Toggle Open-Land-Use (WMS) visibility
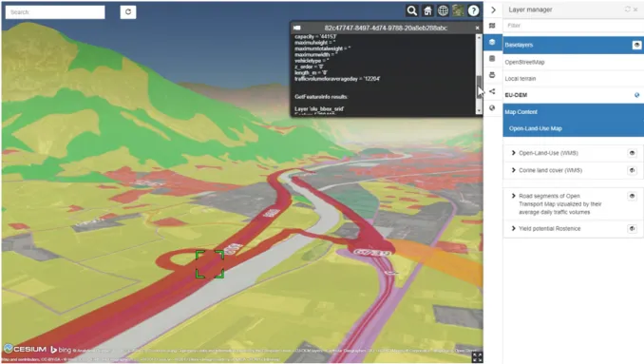This screenshot has height=364, width=644. click(x=632, y=153)
